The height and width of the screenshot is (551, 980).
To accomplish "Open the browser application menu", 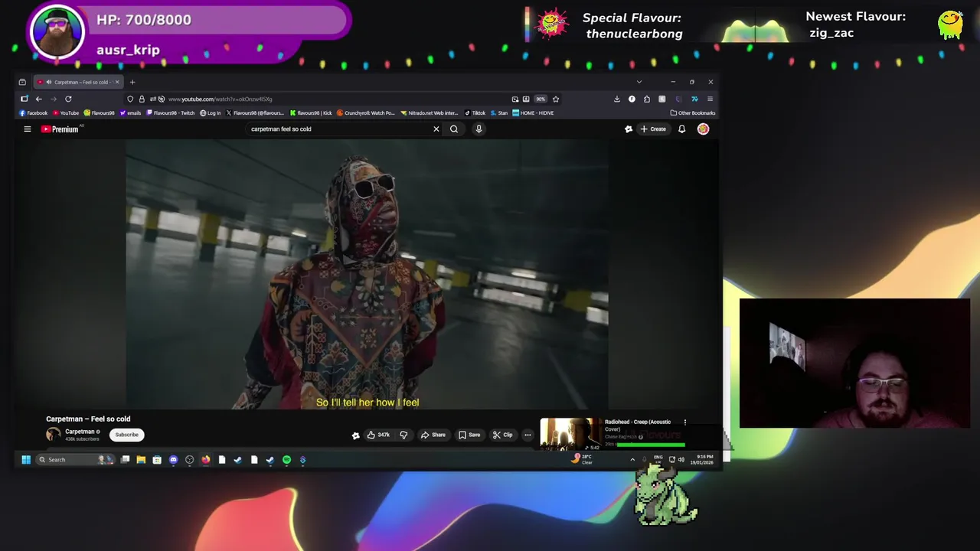I will pyautogui.click(x=710, y=99).
